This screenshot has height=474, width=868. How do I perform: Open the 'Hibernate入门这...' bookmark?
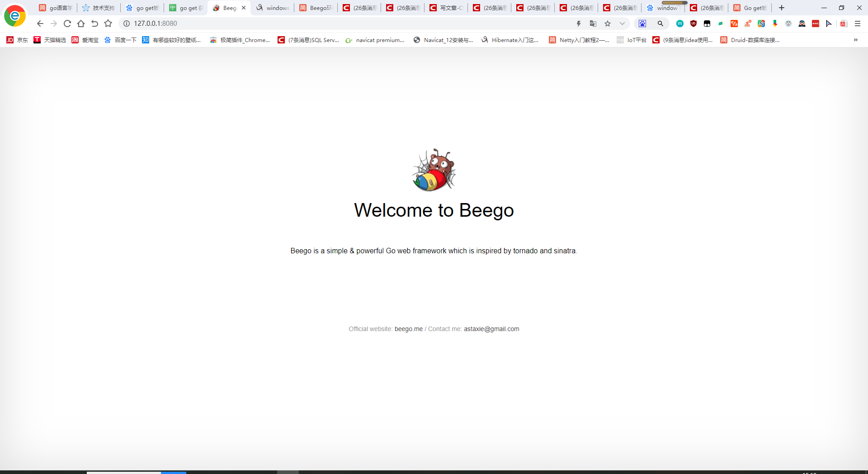510,40
